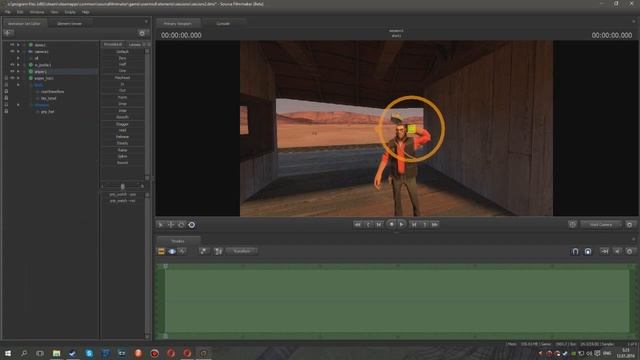Viewport: 640px width, 360px height.
Task: Open the View menu
Action: 54,12
